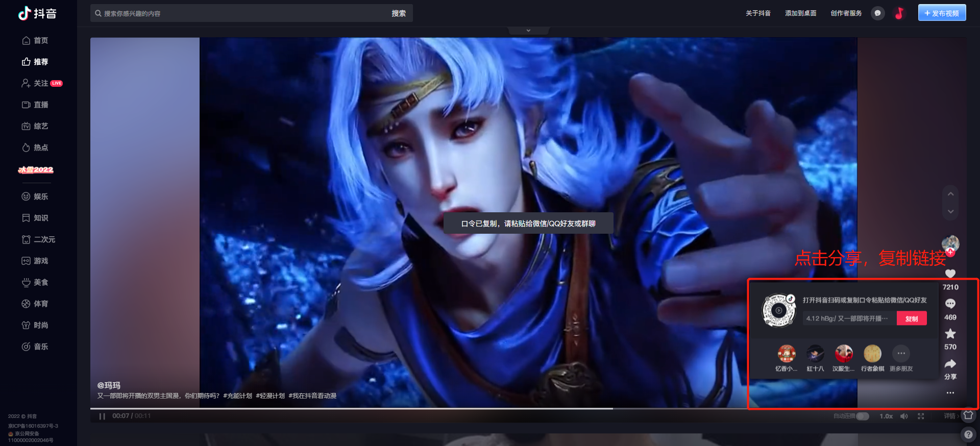Open the user avatar in the header
Image resolution: width=980 pixels, height=446 pixels.
tap(899, 13)
